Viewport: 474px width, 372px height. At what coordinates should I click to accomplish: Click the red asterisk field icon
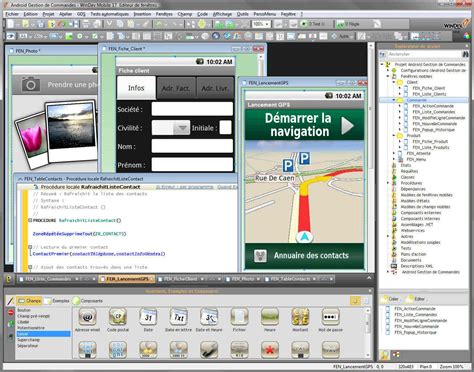(x=270, y=349)
